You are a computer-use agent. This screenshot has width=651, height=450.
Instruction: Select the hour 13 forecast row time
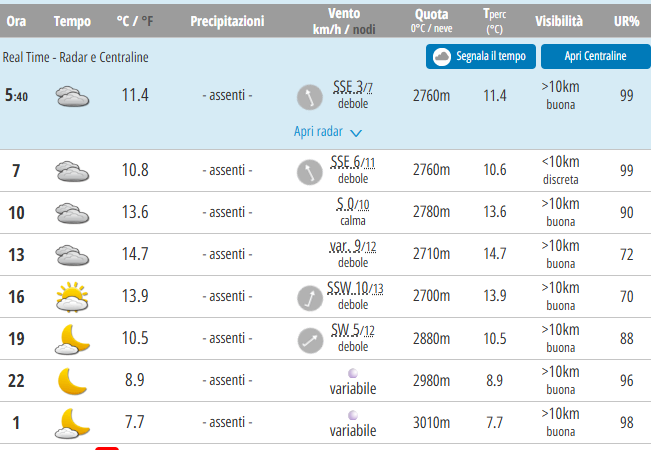16,255
